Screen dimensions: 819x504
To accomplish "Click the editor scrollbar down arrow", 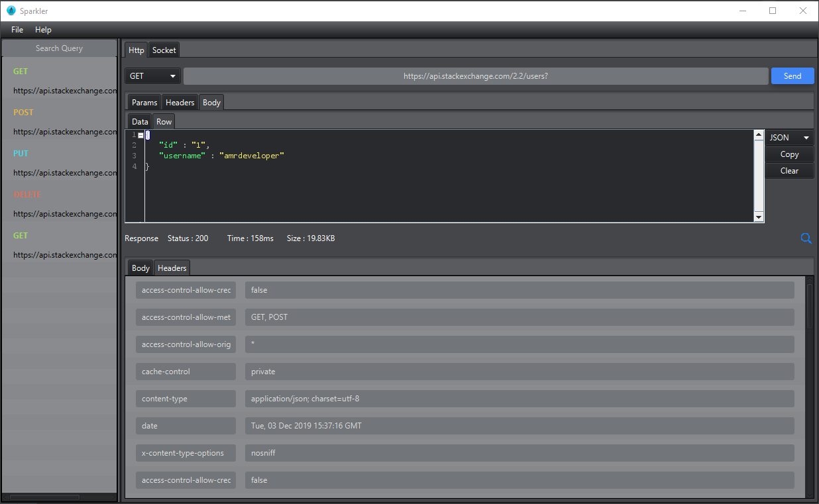I will 759,217.
